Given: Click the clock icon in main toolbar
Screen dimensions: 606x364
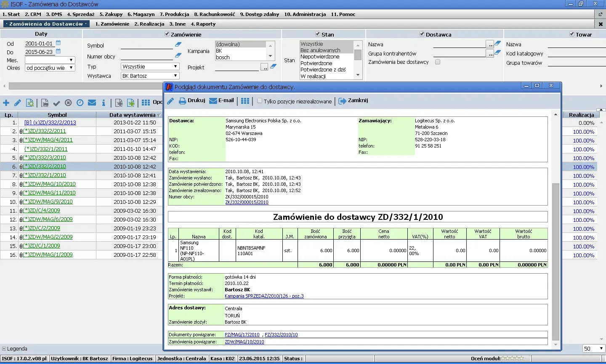Looking at the screenshot, I should coord(80,103).
